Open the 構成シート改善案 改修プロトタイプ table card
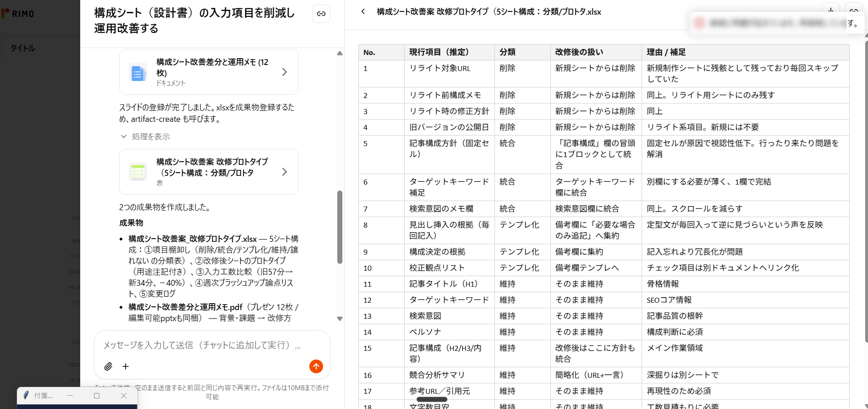This screenshot has width=868, height=409. pos(209,172)
